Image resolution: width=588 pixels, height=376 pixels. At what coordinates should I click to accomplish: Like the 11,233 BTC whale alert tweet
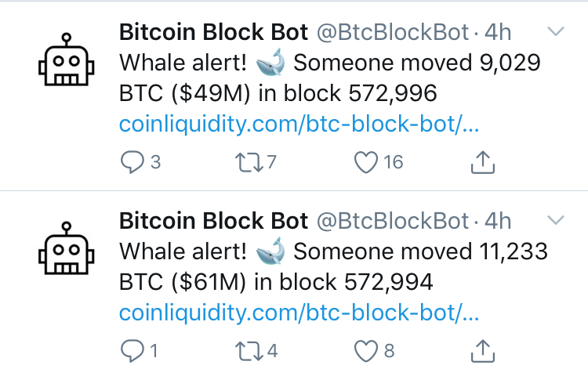click(x=366, y=352)
